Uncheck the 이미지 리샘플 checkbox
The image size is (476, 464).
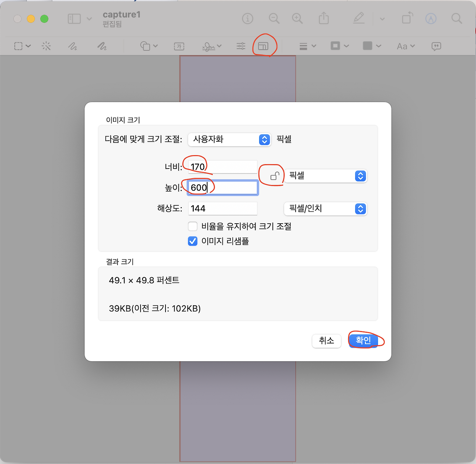[193, 241]
